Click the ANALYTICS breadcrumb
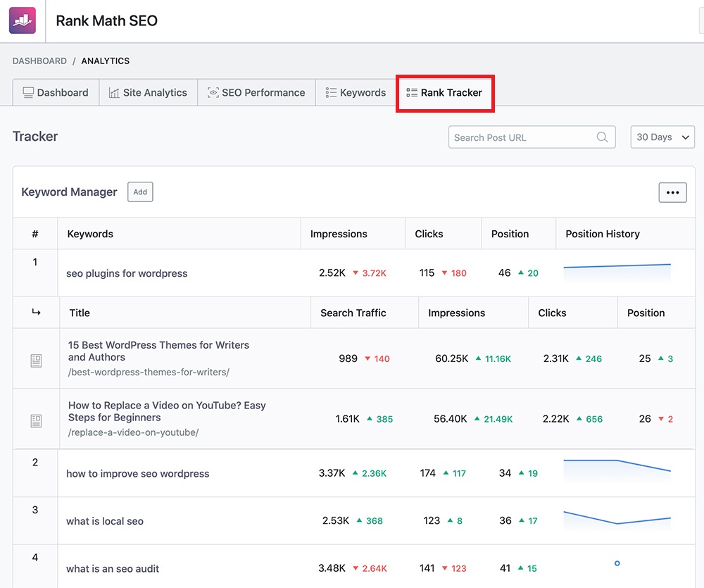 tap(106, 61)
